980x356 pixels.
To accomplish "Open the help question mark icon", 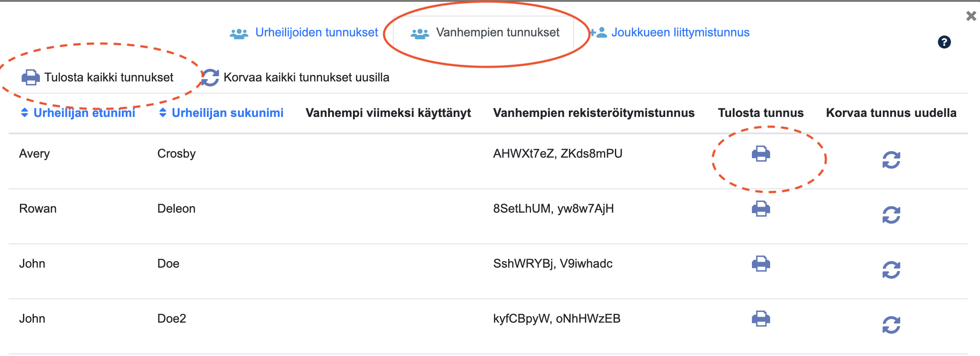I will [x=944, y=42].
